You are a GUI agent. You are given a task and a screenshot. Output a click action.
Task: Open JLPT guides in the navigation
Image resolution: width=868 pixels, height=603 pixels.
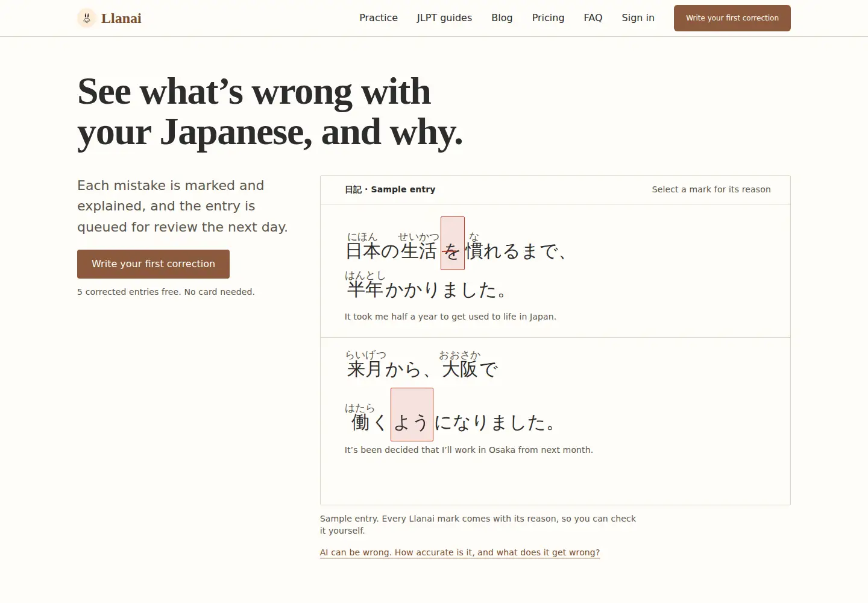tap(444, 18)
